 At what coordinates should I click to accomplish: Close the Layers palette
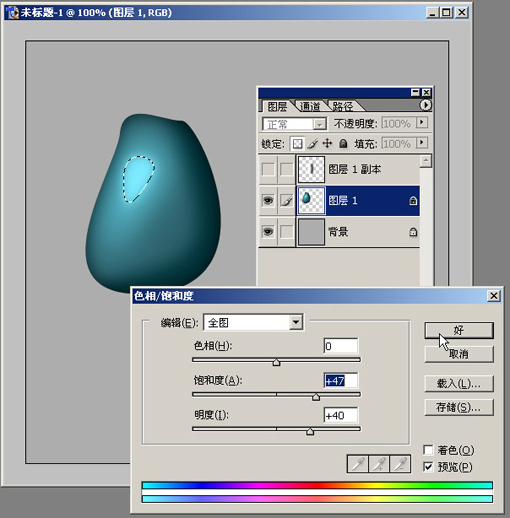426,92
